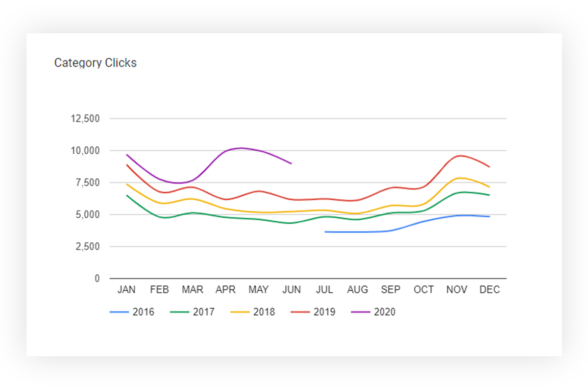Click the blue 2016 line's July starting point

pyautogui.click(x=325, y=231)
